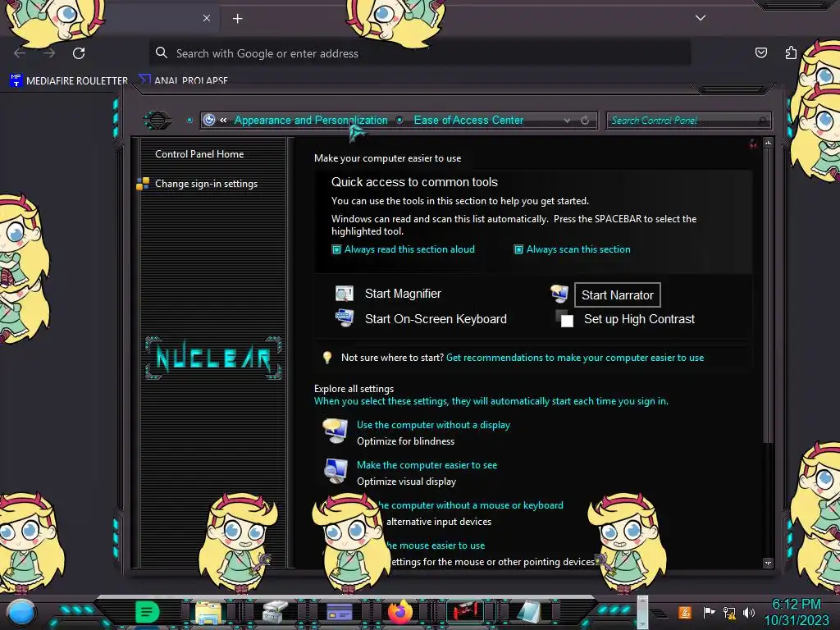Open the list all tabs chevron
This screenshot has width=840, height=630.
tap(701, 18)
